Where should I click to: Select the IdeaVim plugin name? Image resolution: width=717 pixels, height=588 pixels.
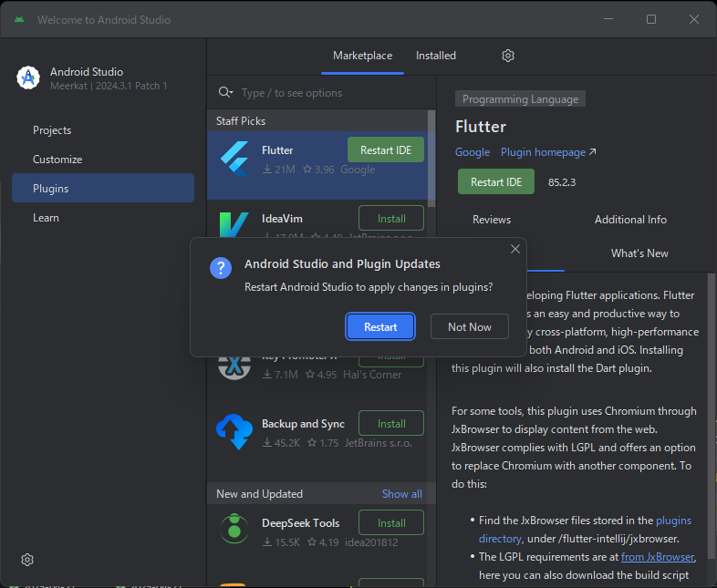point(282,219)
